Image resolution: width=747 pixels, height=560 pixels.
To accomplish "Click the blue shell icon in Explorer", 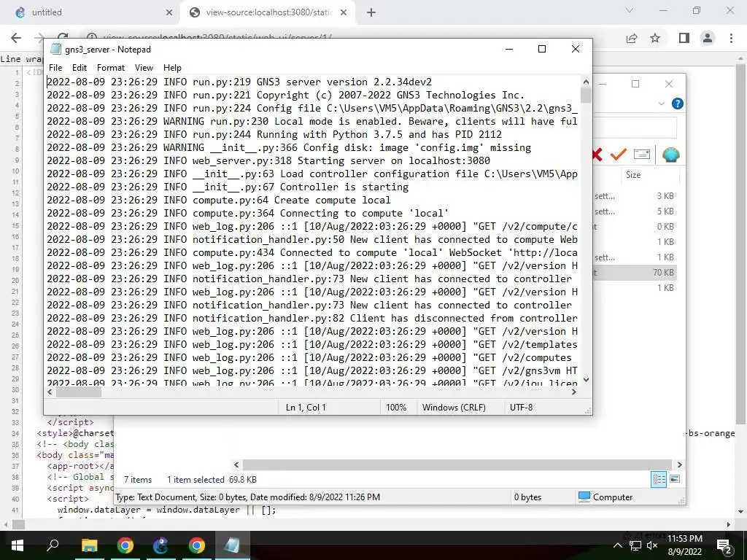I will (x=670, y=155).
